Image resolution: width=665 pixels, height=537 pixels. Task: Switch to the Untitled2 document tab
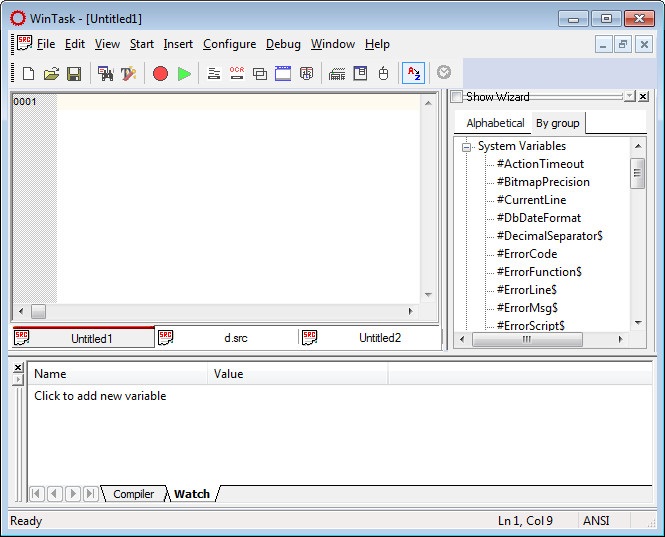pyautogui.click(x=370, y=338)
